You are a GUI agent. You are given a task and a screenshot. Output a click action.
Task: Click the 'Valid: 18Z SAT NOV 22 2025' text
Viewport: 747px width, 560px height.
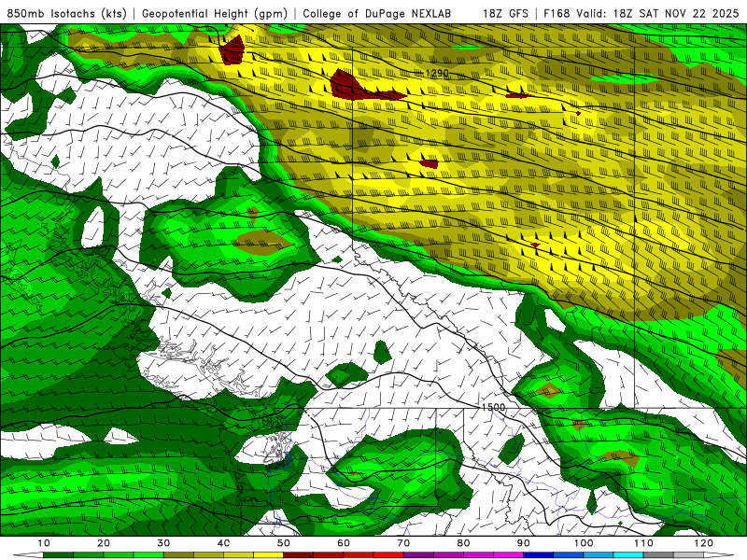tap(660, 14)
